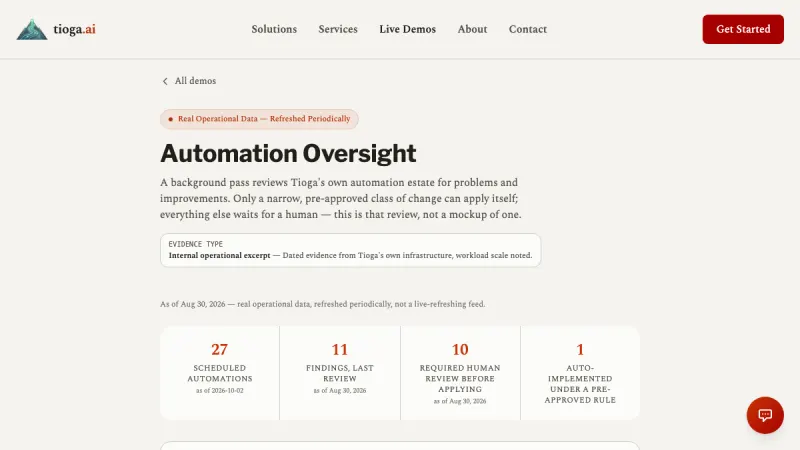
Task: Open the Contact page link
Action: tap(528, 29)
